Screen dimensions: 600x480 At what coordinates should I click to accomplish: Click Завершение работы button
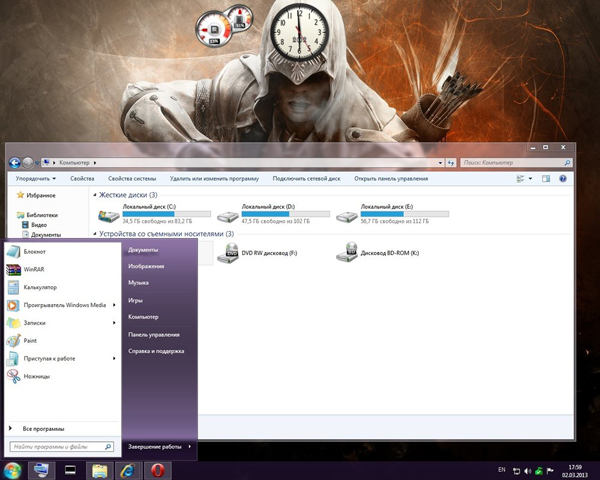coord(155,447)
